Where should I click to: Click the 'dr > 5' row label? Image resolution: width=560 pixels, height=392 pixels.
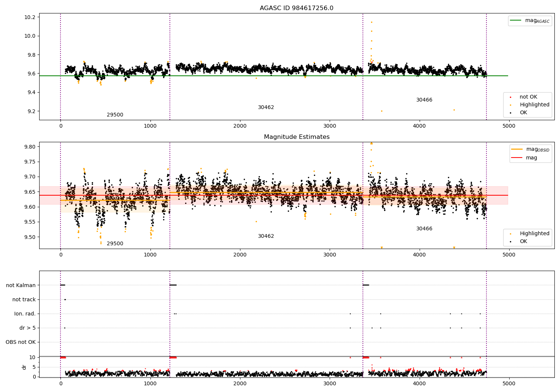28,328
